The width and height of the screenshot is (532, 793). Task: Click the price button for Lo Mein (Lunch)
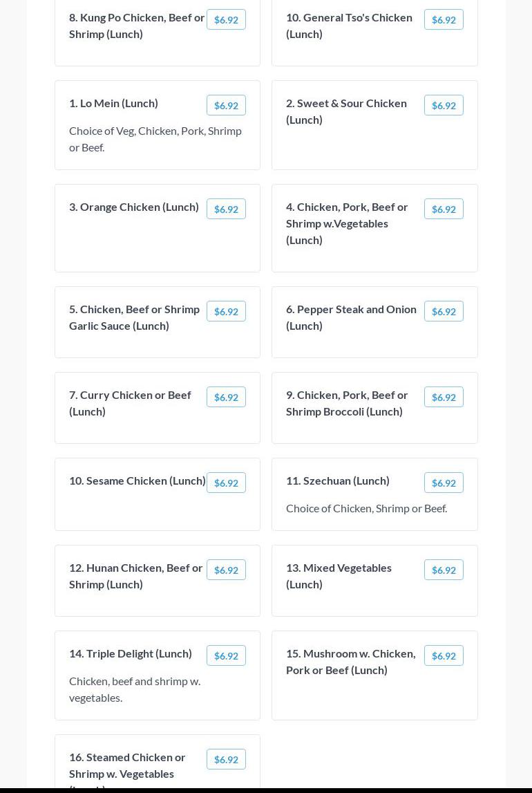[x=226, y=105]
